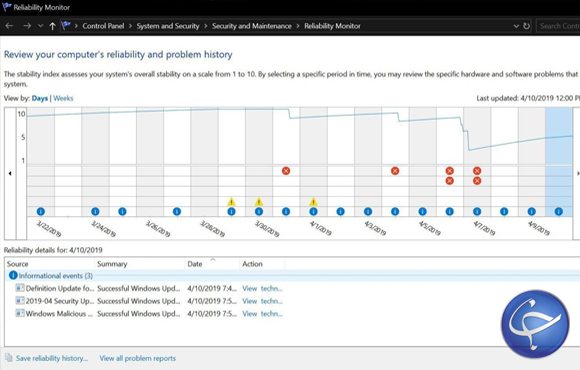
Task: Switch chart view to Weeks
Action: pos(63,98)
